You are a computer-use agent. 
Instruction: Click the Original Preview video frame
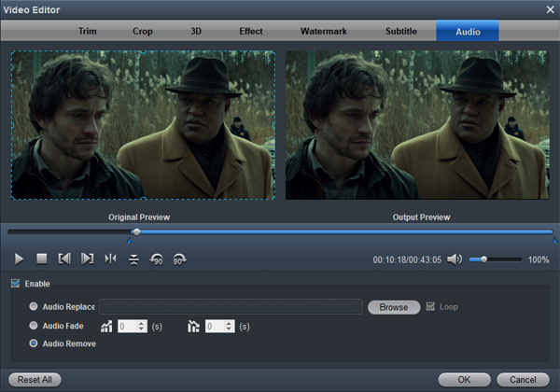click(x=143, y=125)
